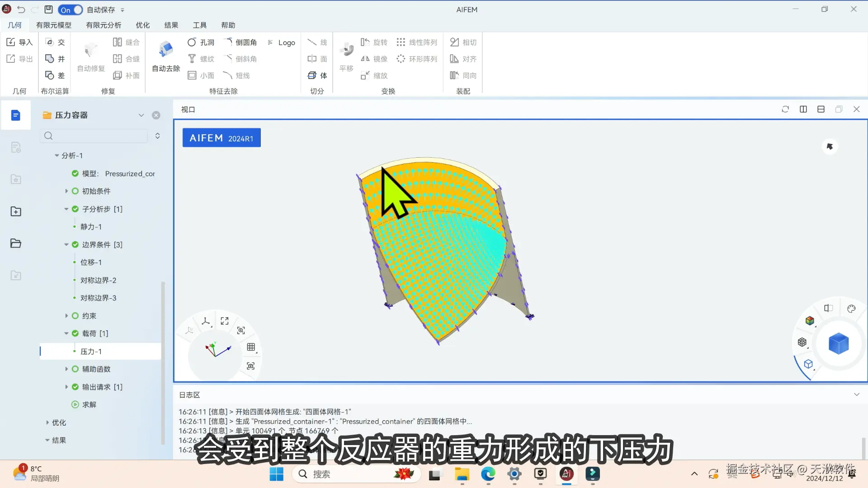Expand the 初始条件 tree node

[66, 191]
